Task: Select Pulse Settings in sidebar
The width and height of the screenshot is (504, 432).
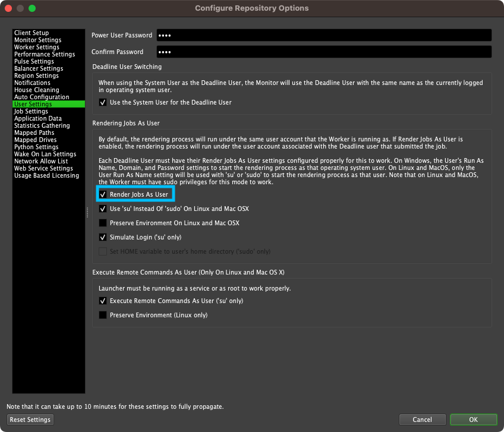Action: tap(49, 61)
